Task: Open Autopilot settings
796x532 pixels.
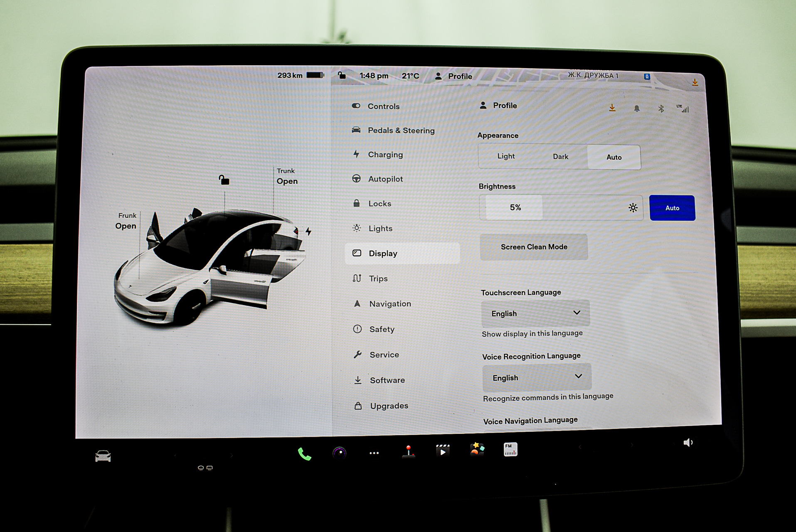Action: coord(377,179)
